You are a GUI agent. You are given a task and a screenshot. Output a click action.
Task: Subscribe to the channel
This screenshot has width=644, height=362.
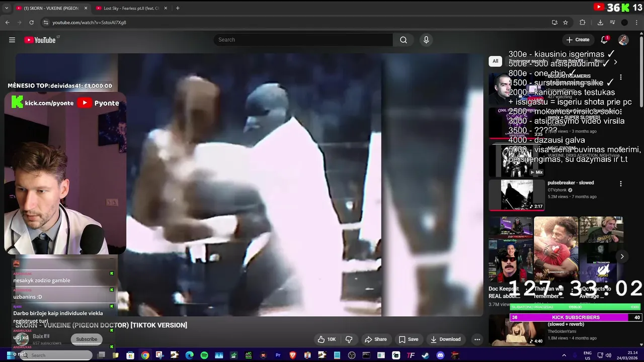pos(87,339)
